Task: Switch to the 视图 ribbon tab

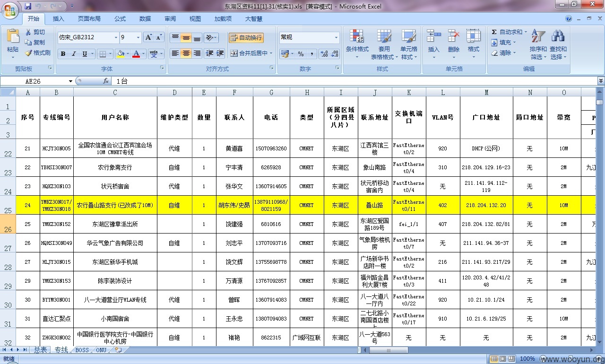Action: tap(195, 19)
